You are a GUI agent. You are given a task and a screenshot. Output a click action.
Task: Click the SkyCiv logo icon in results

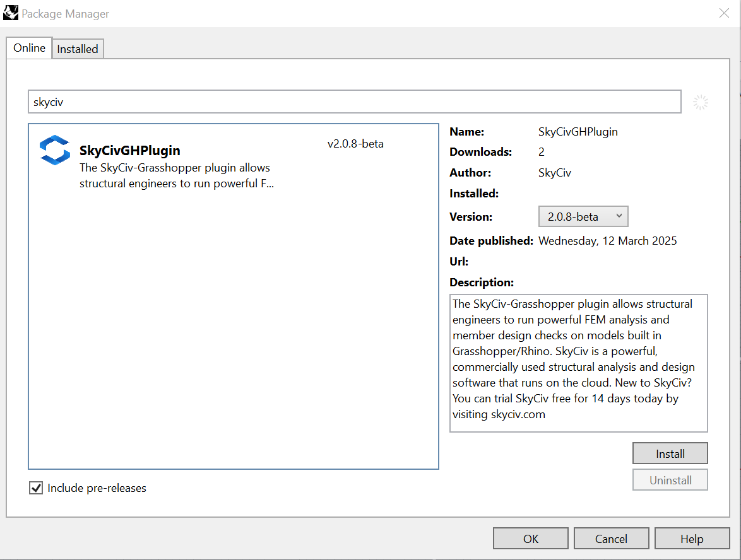pos(55,150)
